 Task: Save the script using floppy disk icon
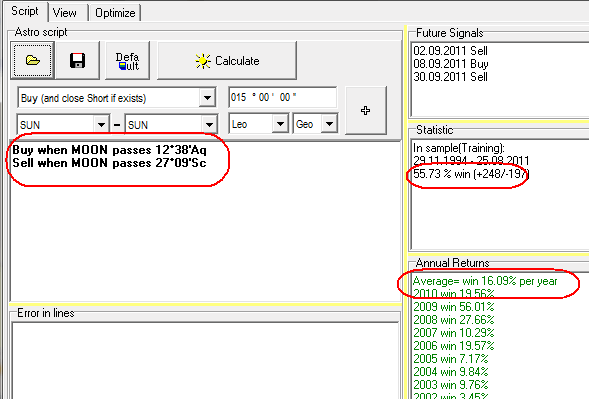(78, 60)
